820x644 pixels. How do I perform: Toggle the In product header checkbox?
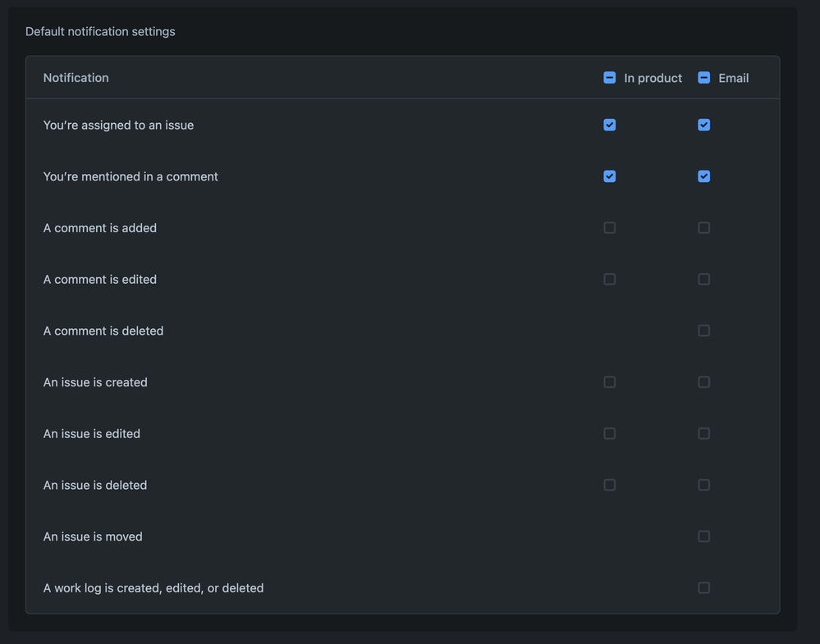click(609, 78)
